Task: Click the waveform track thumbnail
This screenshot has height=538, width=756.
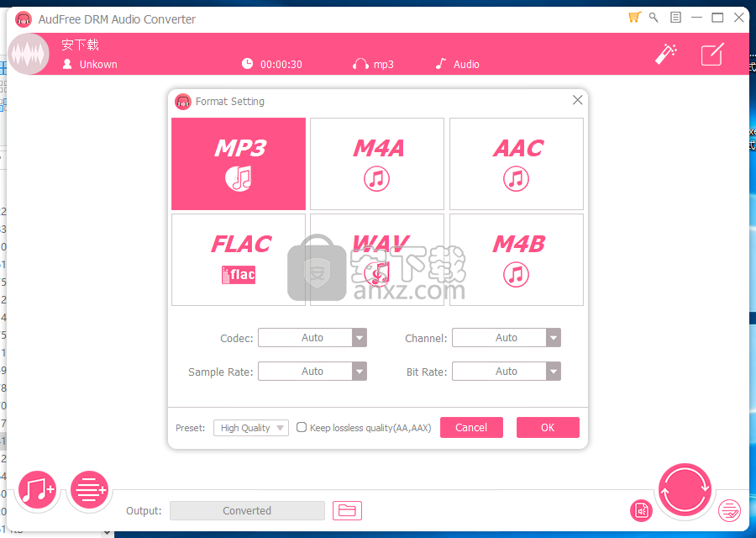Action: pyautogui.click(x=29, y=54)
